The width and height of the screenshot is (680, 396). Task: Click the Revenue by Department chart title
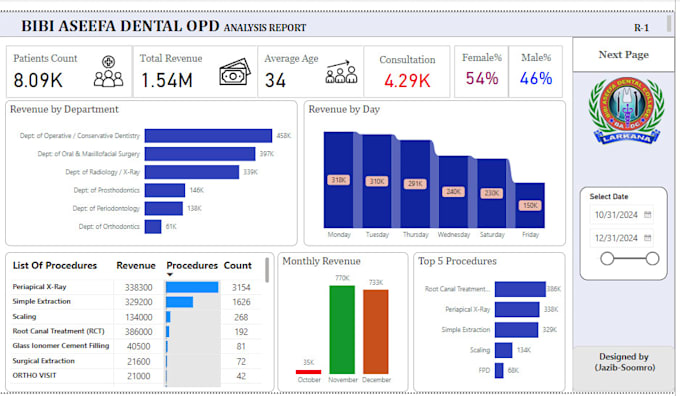click(64, 109)
